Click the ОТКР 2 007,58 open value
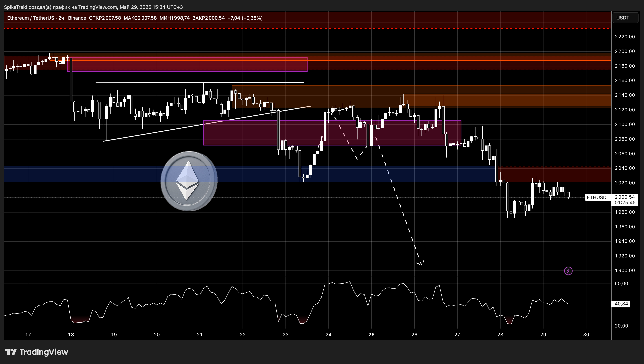The width and height of the screenshot is (644, 364). click(x=105, y=18)
